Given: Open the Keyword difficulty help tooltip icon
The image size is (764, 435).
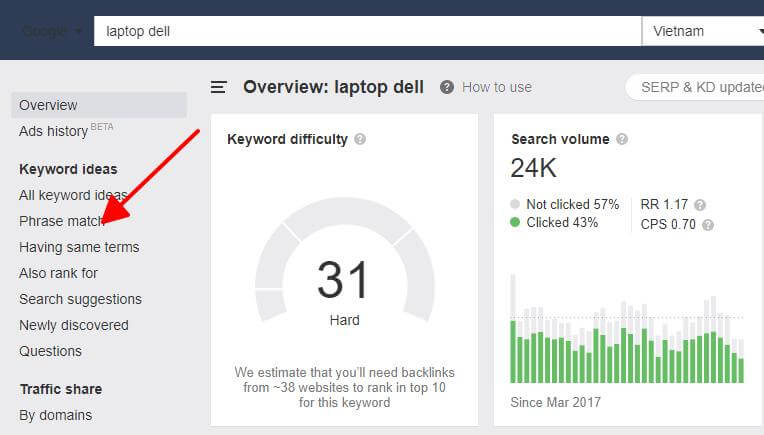Looking at the screenshot, I should coord(360,139).
